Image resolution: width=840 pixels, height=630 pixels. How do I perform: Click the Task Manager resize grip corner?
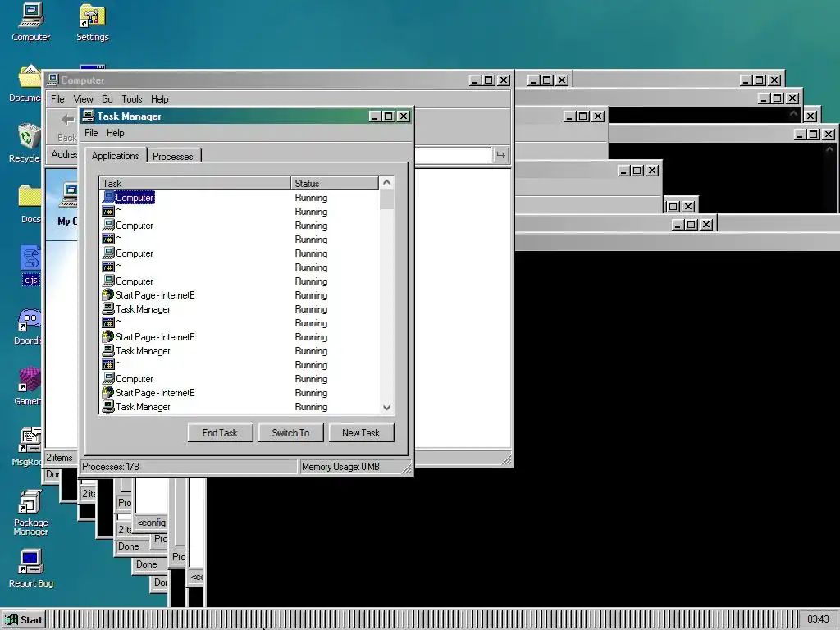pos(407,468)
